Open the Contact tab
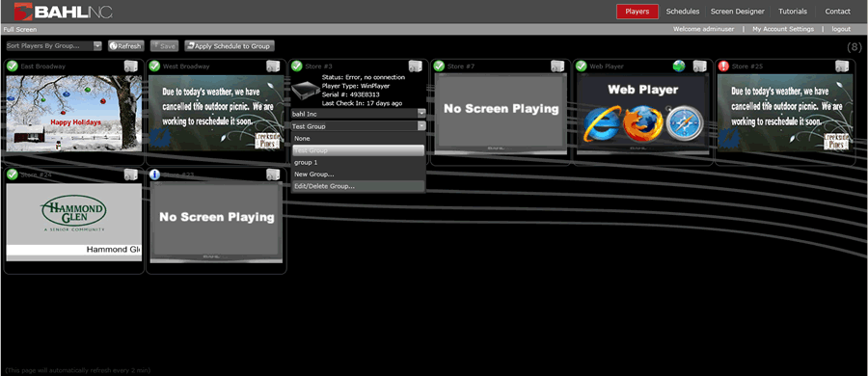The width and height of the screenshot is (868, 376). coord(837,12)
